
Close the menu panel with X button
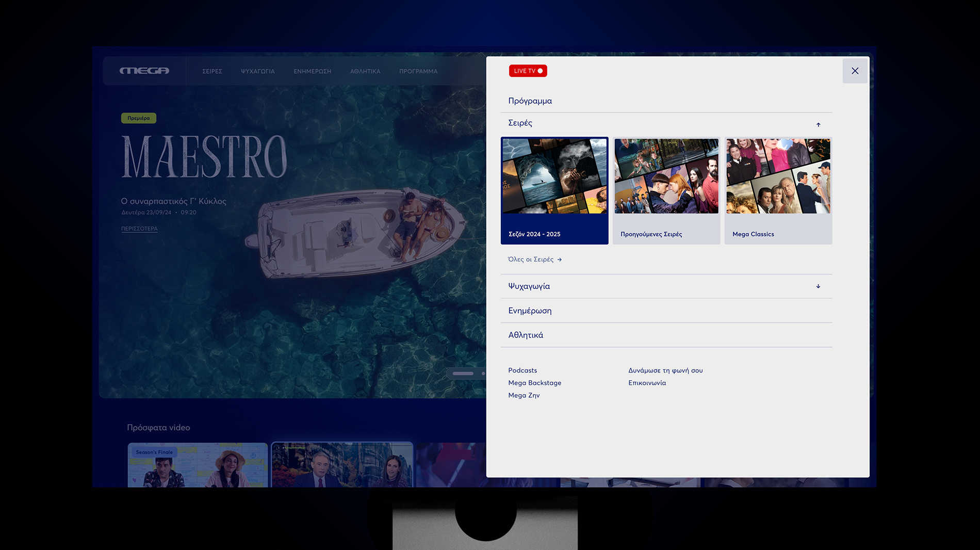pyautogui.click(x=855, y=71)
